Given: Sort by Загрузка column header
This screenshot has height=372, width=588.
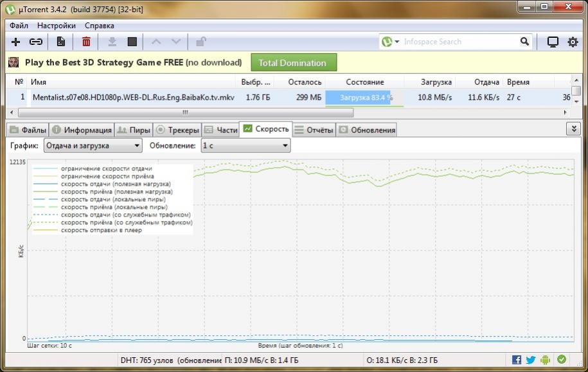Looking at the screenshot, I should pos(436,82).
